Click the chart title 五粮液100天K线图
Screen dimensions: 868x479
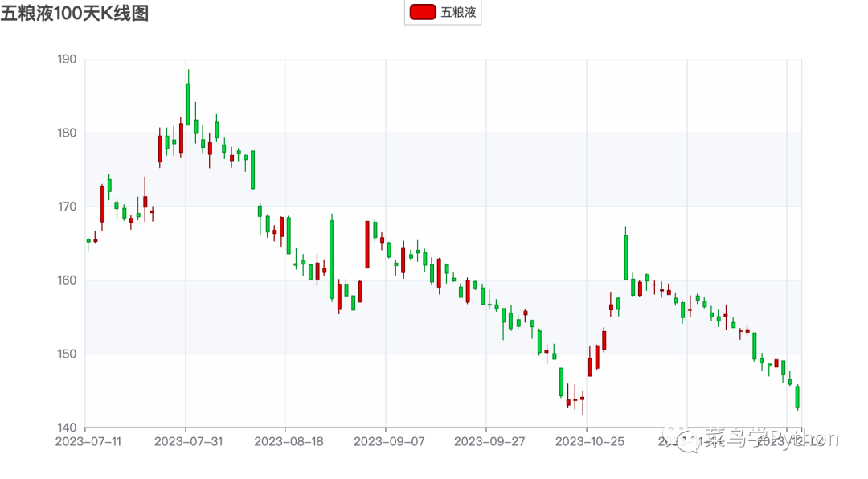click(75, 13)
